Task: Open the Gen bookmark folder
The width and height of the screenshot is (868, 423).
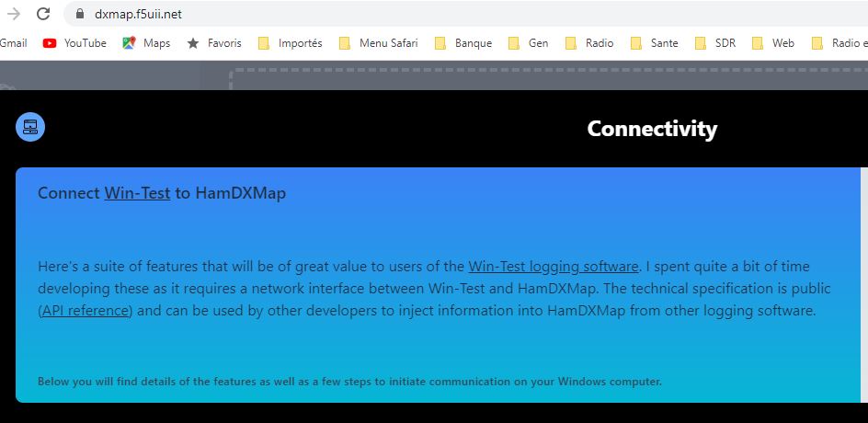Action: (528, 42)
